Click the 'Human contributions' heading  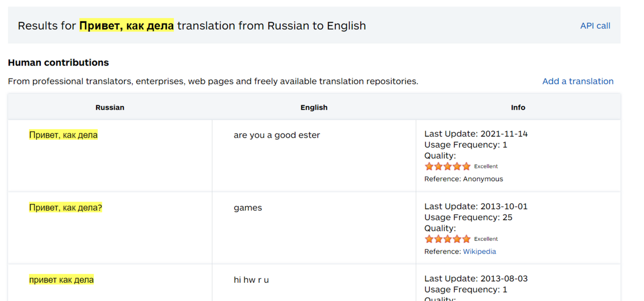click(x=58, y=63)
